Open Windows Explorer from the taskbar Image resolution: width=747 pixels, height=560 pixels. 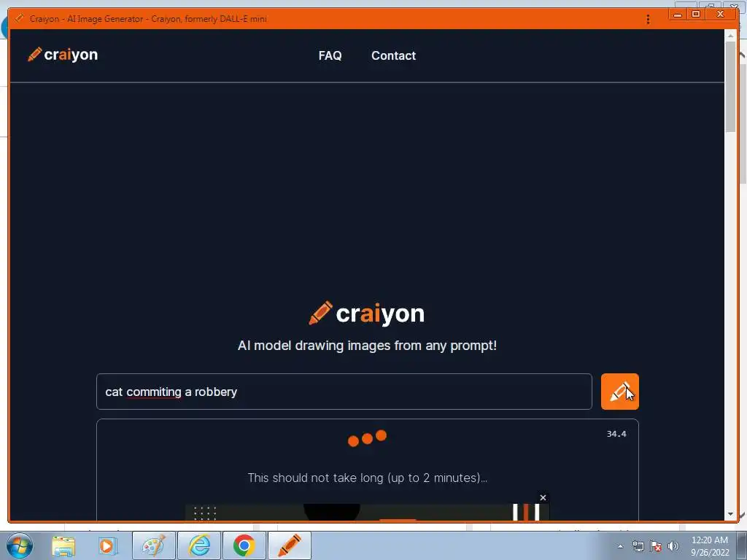63,545
